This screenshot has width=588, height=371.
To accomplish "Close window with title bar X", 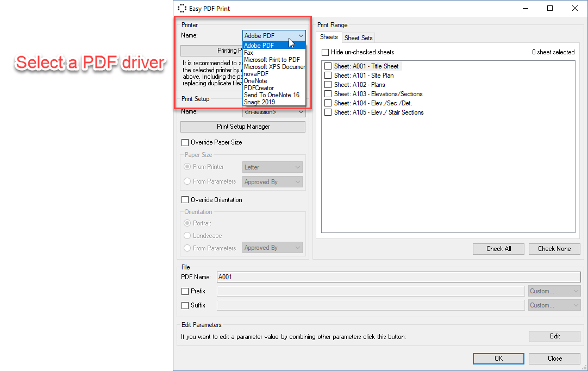I will 574,8.
